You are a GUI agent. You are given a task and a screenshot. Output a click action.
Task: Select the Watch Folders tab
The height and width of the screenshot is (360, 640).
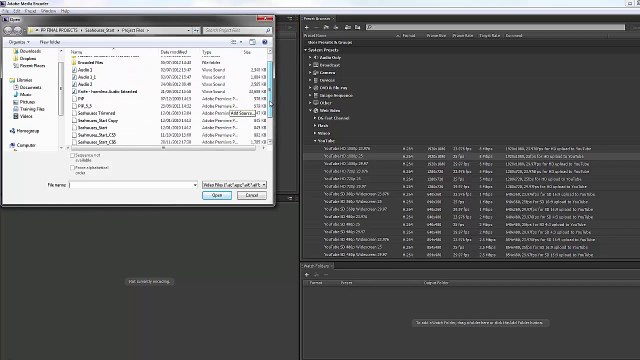pos(316,266)
